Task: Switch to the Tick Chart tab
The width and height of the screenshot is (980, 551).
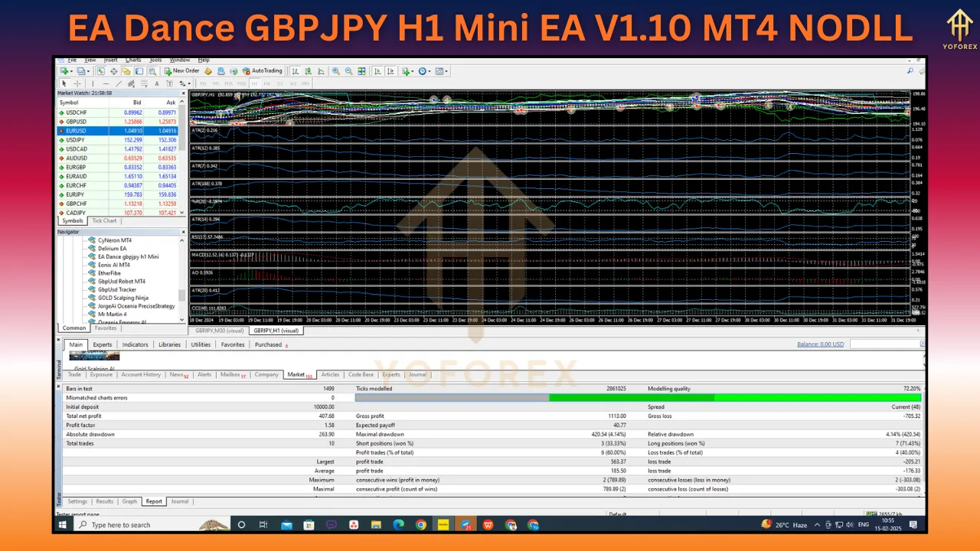Action: (104, 221)
